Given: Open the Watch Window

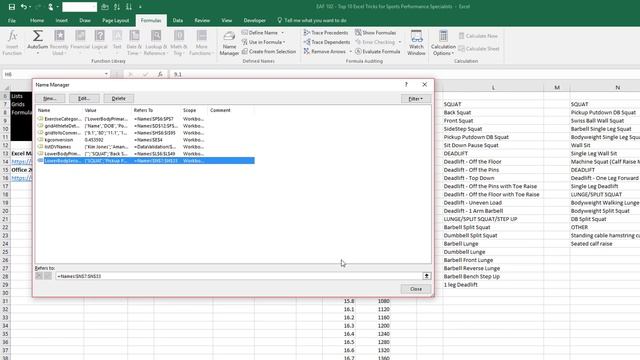Looking at the screenshot, I should pyautogui.click(x=416, y=43).
